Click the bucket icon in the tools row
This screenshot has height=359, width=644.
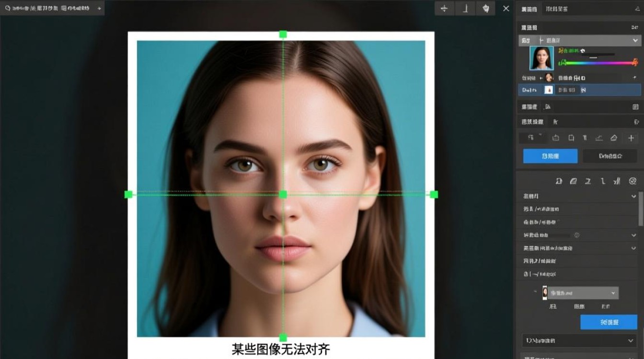click(x=557, y=138)
